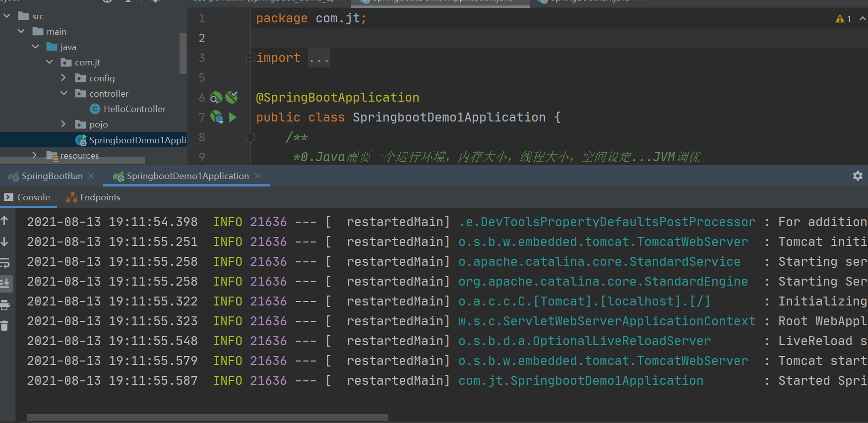
Task: Click the project tree horizontal scrollbar
Action: click(72, 161)
